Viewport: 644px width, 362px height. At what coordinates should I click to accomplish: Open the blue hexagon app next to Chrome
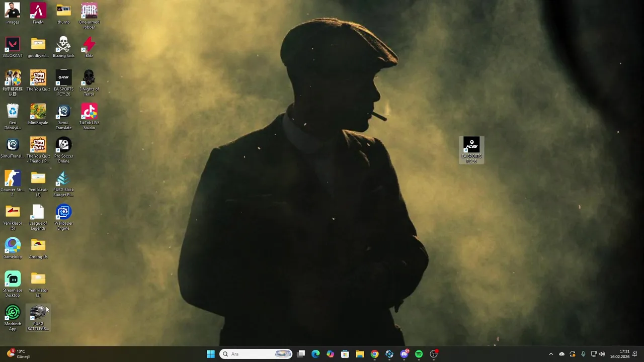point(389,354)
